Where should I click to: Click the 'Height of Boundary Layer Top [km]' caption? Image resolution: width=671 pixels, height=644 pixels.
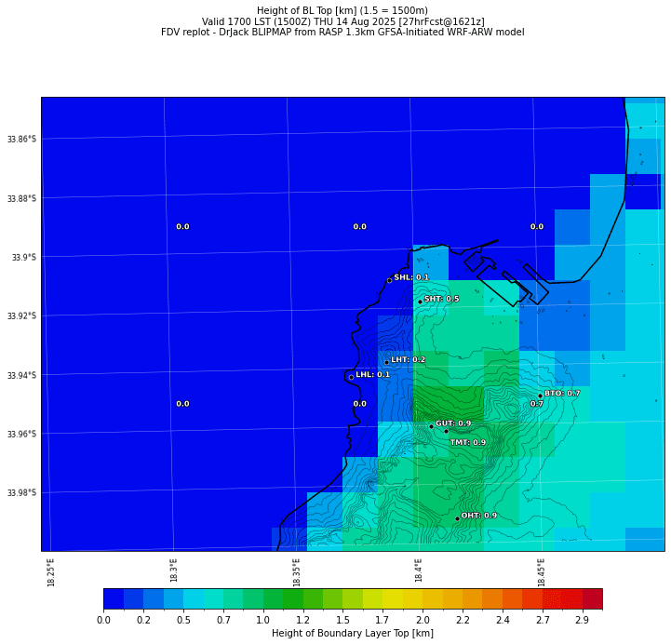coord(353,634)
